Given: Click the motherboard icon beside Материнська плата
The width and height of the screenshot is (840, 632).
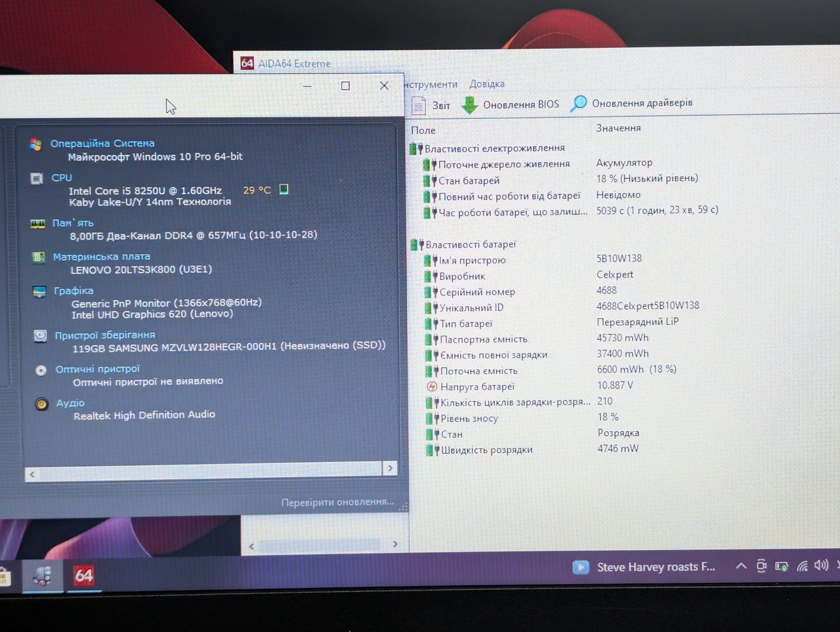Looking at the screenshot, I should click(39, 257).
